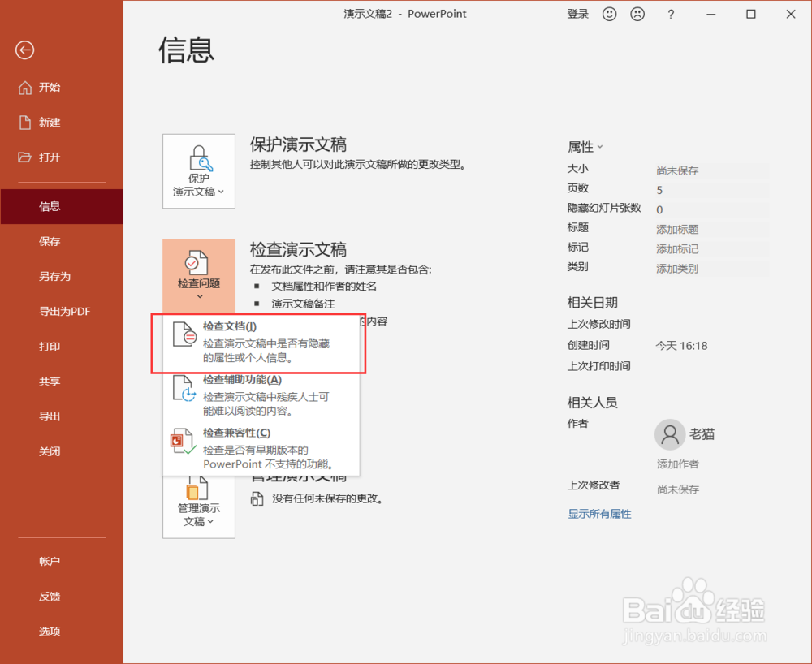Click the 添加类别 field
This screenshot has height=664, width=812.
[x=712, y=269]
